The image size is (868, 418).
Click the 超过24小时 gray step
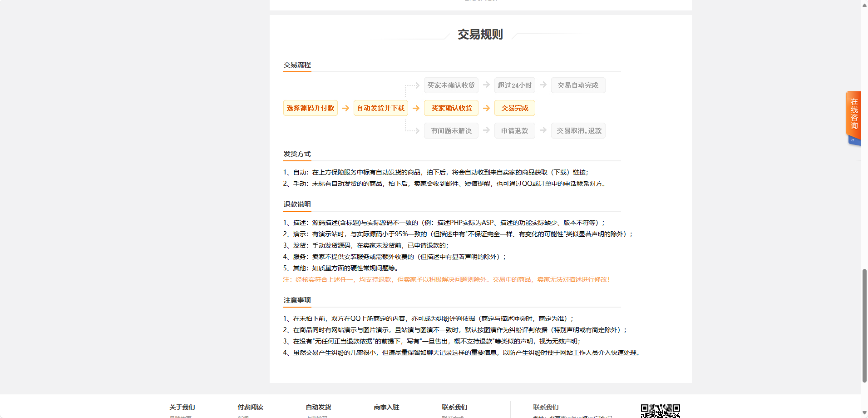[515, 85]
